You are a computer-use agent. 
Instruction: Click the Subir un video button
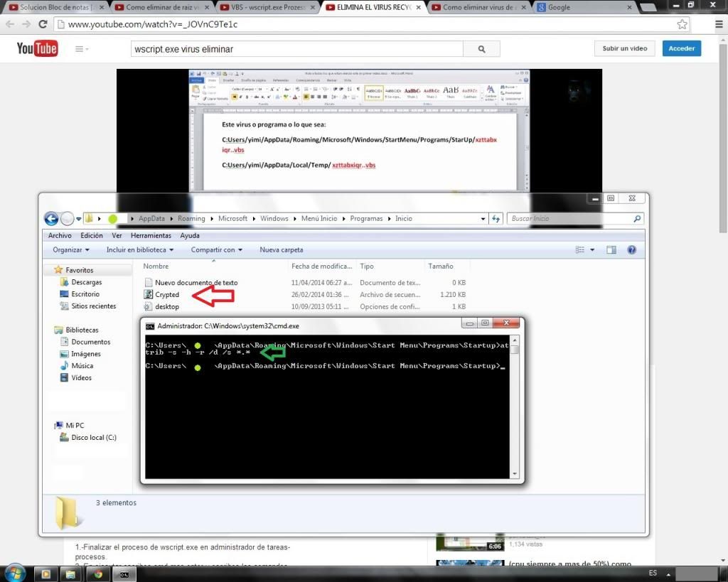624,48
